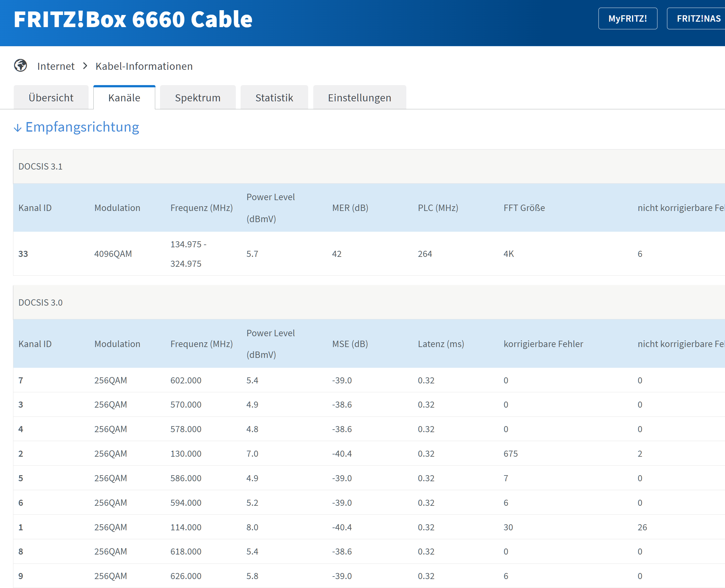Click the DOCSIS 3.1 section label

[x=40, y=167]
